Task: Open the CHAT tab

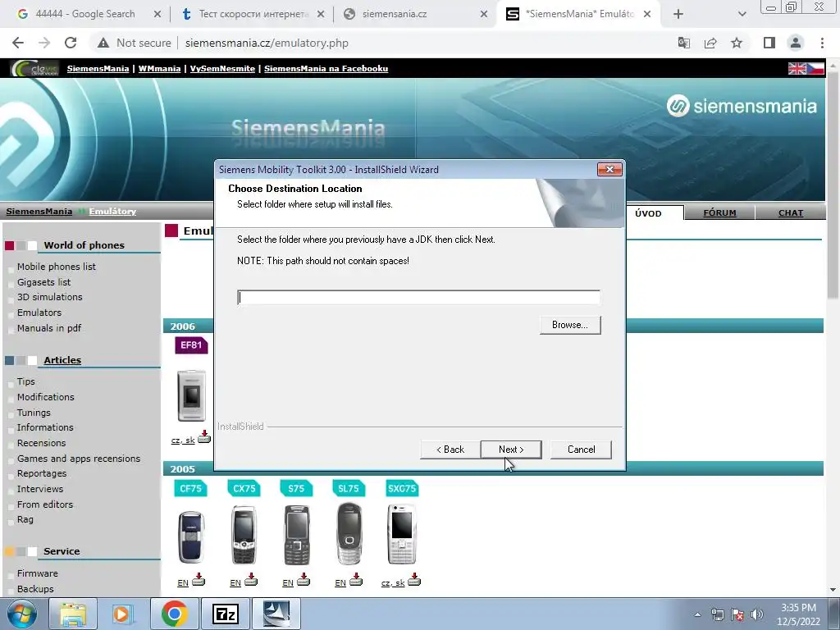Action: (790, 213)
